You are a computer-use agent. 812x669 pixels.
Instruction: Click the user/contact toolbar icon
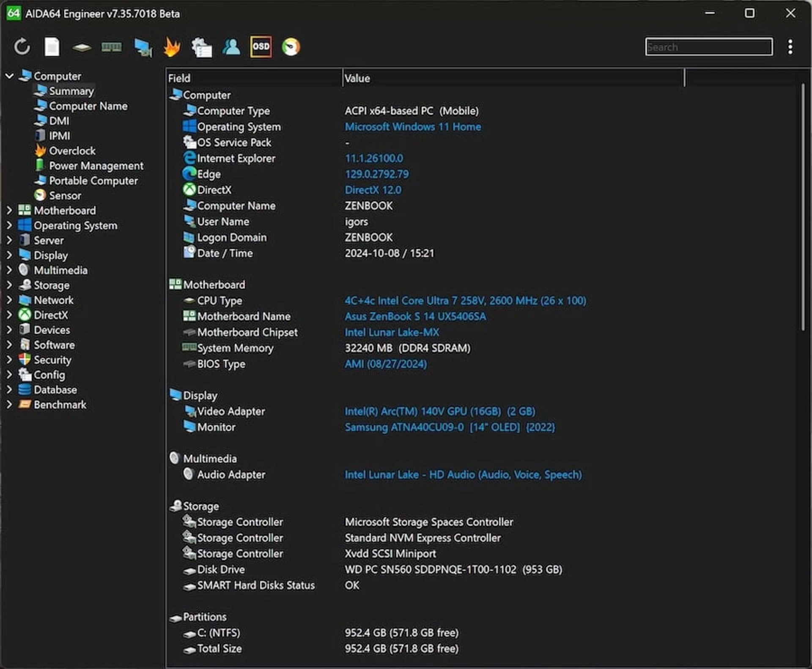tap(231, 47)
